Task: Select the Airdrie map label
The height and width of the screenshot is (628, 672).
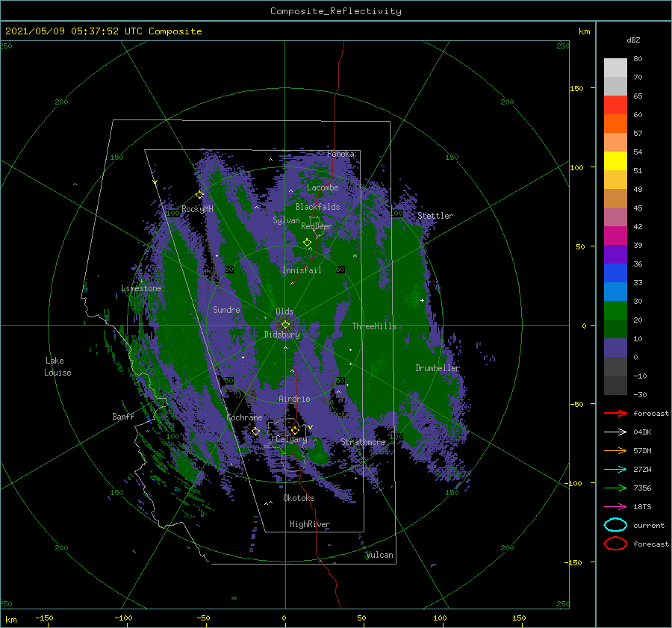Action: click(294, 399)
